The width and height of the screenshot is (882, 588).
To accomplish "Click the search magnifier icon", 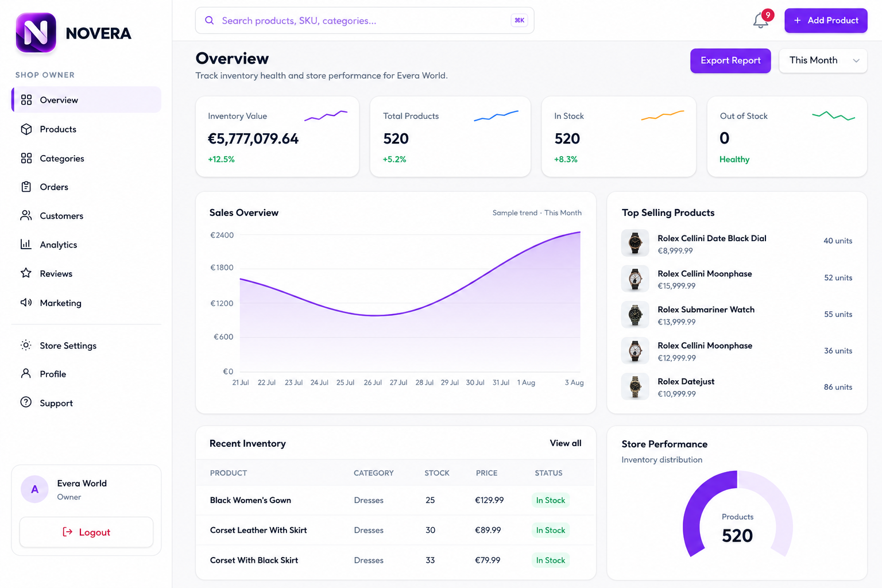I will [210, 20].
